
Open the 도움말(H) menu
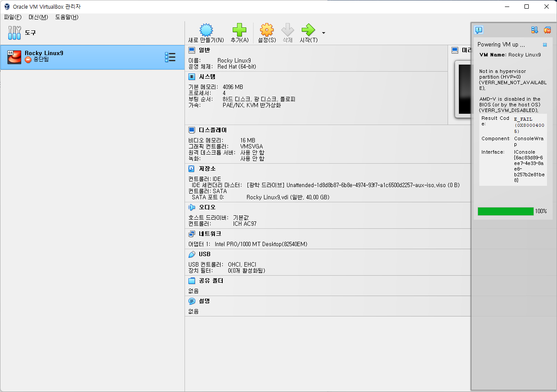point(67,17)
